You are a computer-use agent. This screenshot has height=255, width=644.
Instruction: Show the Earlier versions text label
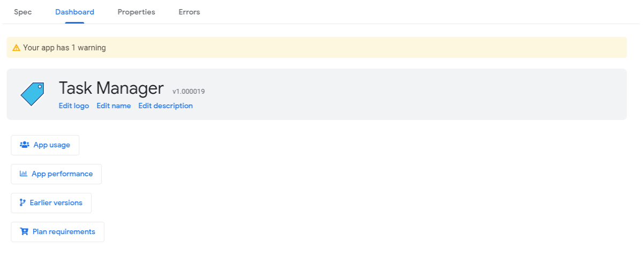(x=56, y=202)
